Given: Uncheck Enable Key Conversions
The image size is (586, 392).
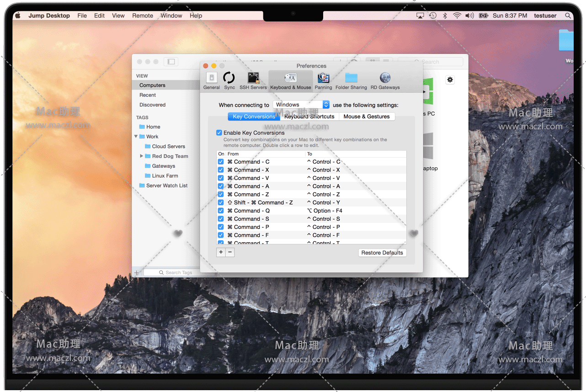Looking at the screenshot, I should click(x=219, y=133).
